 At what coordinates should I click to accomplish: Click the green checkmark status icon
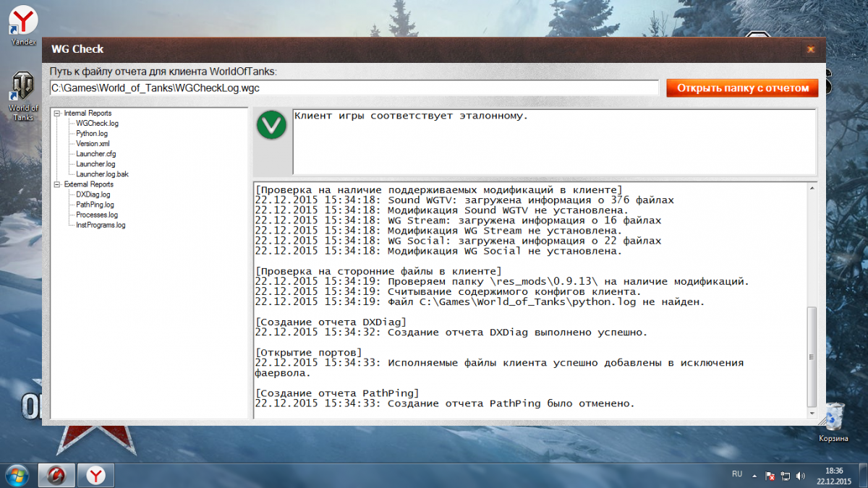click(x=271, y=126)
